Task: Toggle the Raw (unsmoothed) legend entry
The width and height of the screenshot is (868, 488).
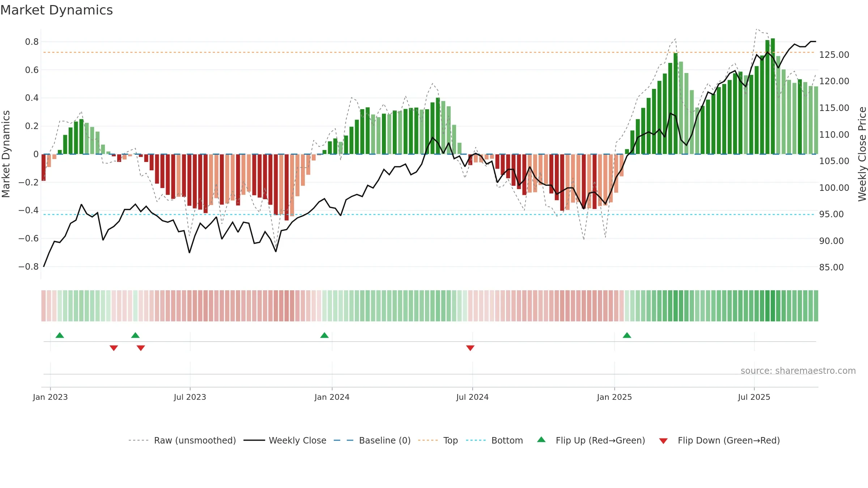Action: [182, 440]
